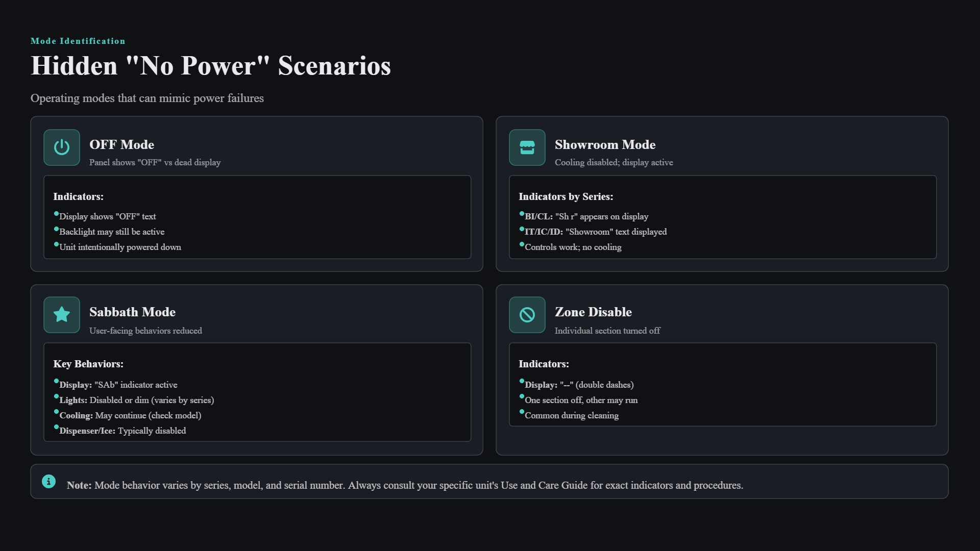This screenshot has width=980, height=551.
Task: Select the OFF Mode heading
Action: [121, 144]
